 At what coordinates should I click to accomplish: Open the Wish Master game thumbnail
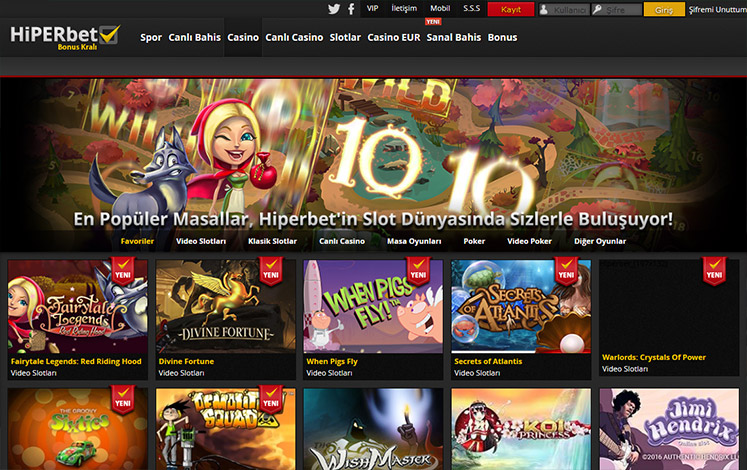click(373, 429)
